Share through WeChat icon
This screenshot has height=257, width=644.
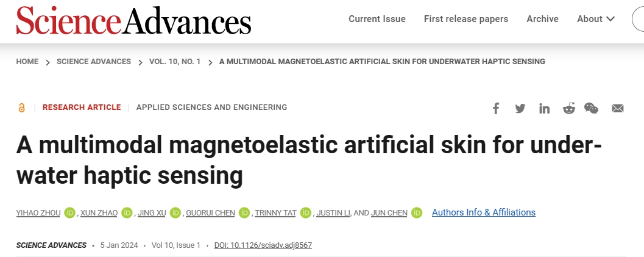592,109
